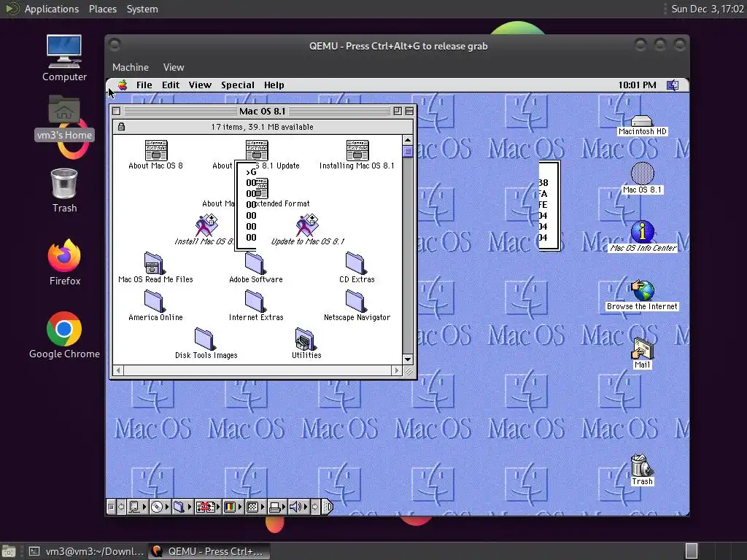Open the QEMU Machine menu
The width and height of the screenshot is (747, 560).
point(131,67)
